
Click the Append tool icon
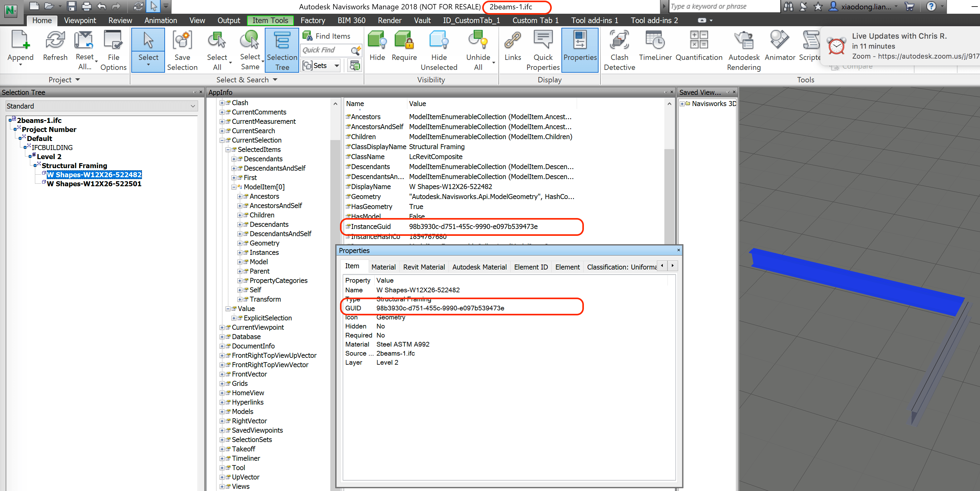tap(20, 40)
